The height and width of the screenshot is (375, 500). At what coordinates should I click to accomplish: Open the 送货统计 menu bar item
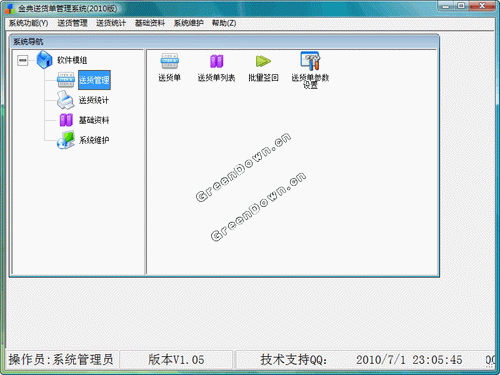111,23
